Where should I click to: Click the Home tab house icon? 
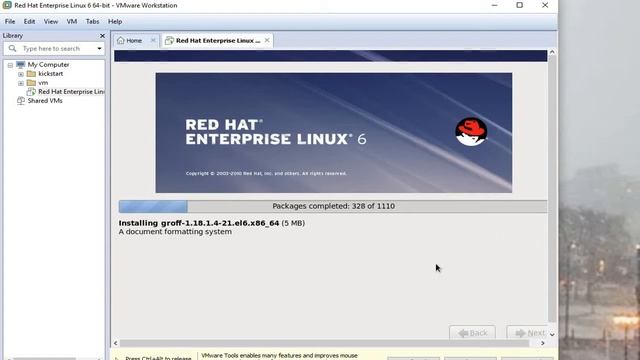coord(120,40)
